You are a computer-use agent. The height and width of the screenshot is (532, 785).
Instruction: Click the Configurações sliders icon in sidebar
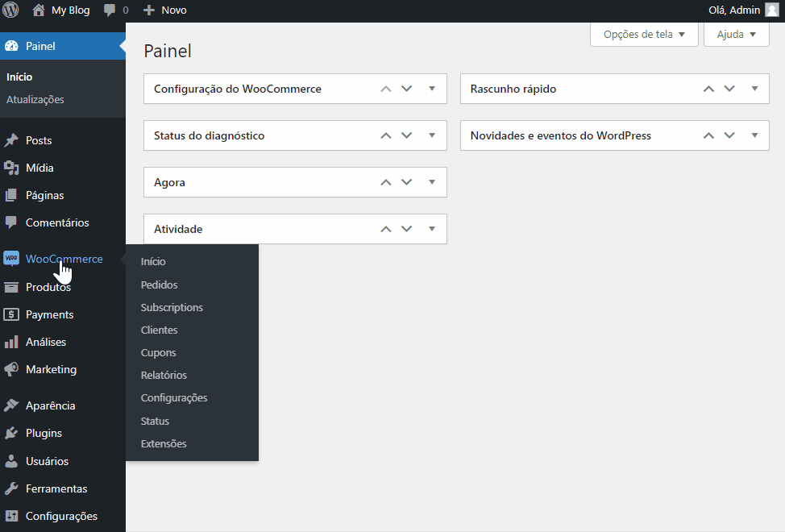tap(11, 516)
